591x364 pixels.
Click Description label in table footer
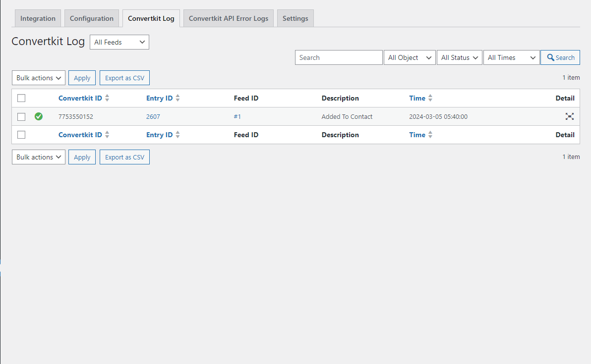(x=340, y=135)
